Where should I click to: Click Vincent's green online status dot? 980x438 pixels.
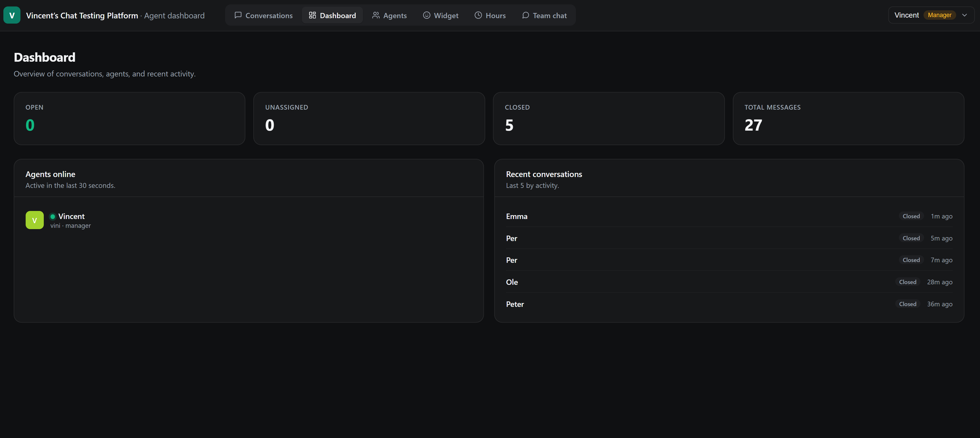[x=53, y=216]
